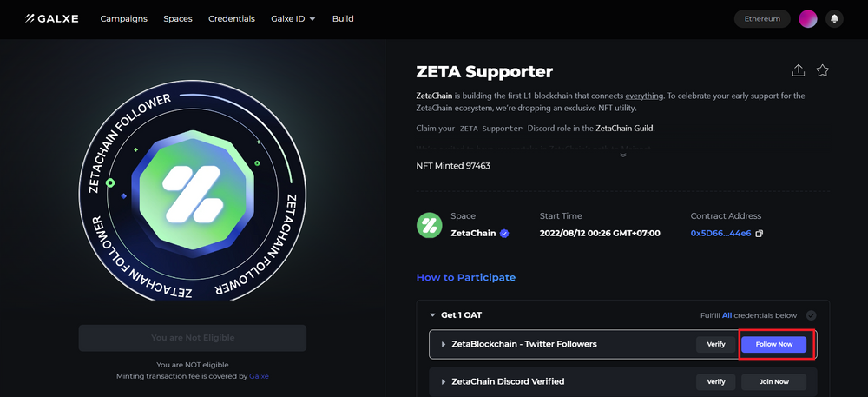
Task: Open the Galxe ID dropdown menu
Action: point(293,19)
